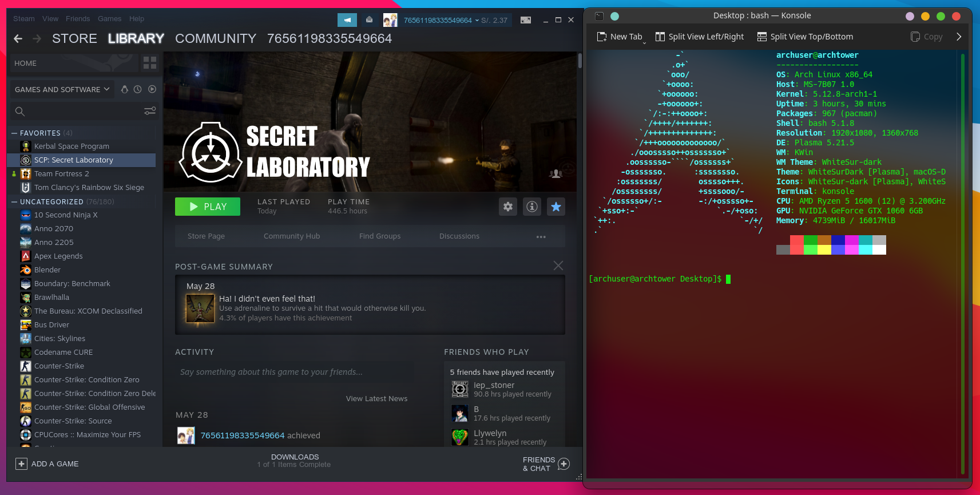980x495 pixels.
Task: Go to library Home
Action: point(74,63)
